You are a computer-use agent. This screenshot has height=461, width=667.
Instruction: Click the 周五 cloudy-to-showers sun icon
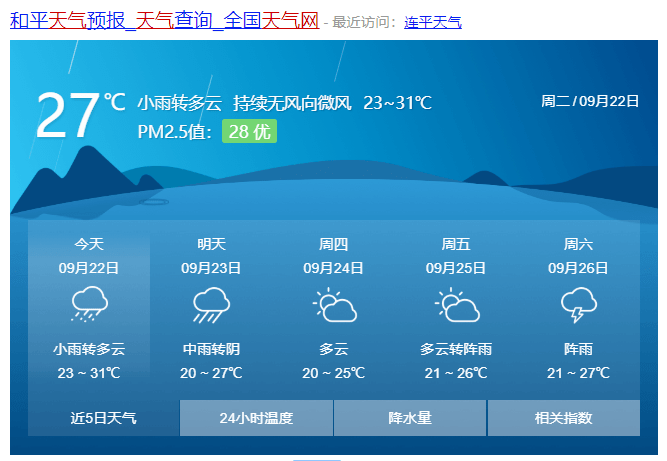coord(456,305)
